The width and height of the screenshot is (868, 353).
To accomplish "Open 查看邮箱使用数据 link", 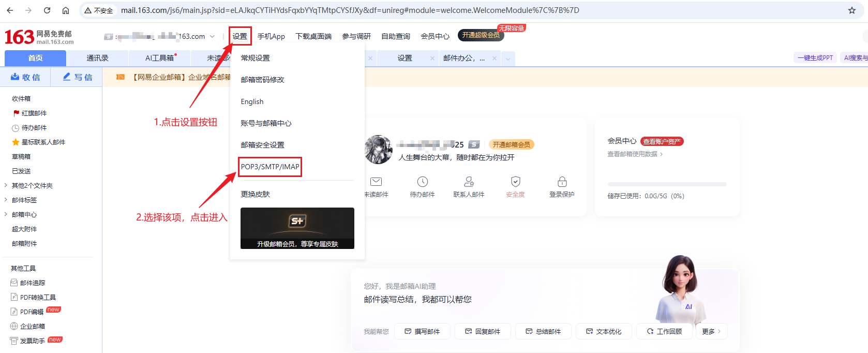I will coord(635,154).
